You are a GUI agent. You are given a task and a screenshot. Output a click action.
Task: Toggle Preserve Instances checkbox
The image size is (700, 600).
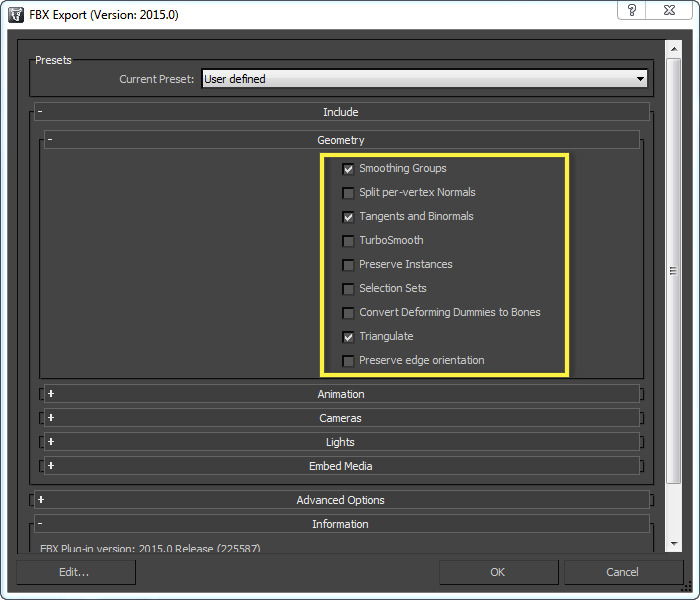coord(348,265)
